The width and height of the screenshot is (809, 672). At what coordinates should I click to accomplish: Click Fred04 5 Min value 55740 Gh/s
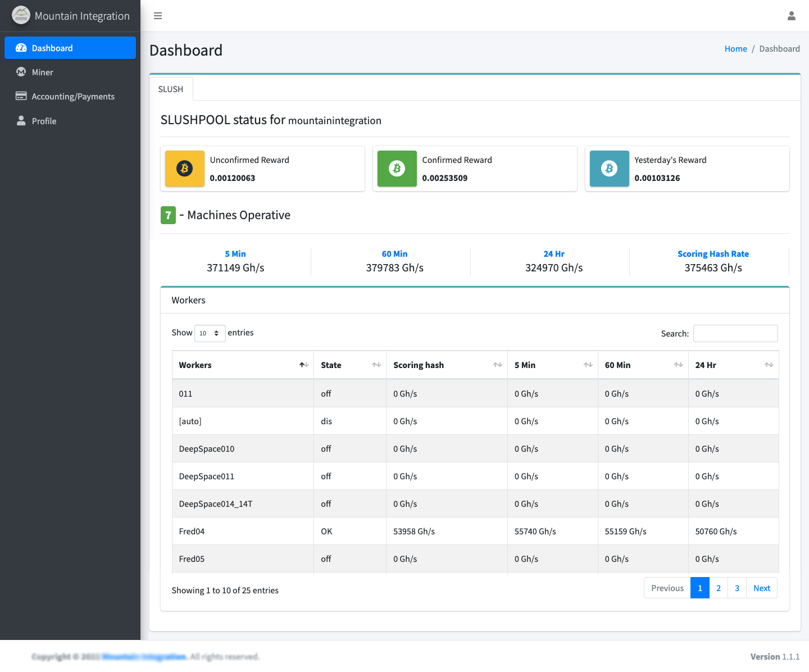pos(535,532)
